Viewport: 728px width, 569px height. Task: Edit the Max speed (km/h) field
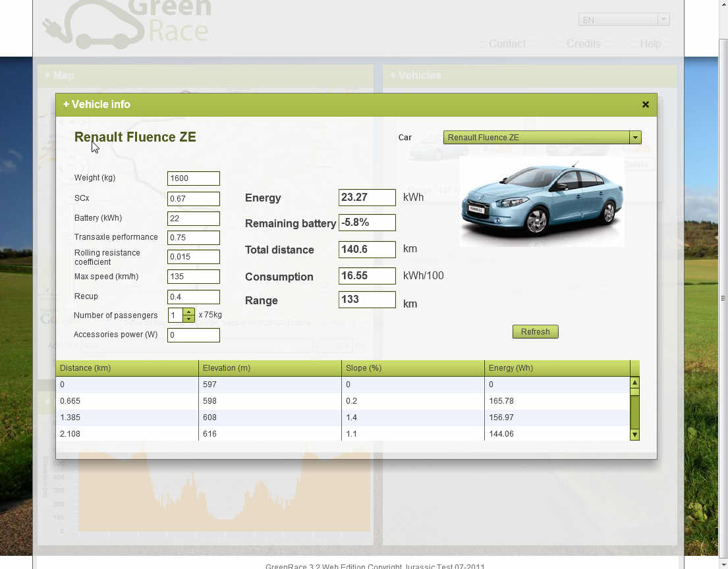(194, 277)
